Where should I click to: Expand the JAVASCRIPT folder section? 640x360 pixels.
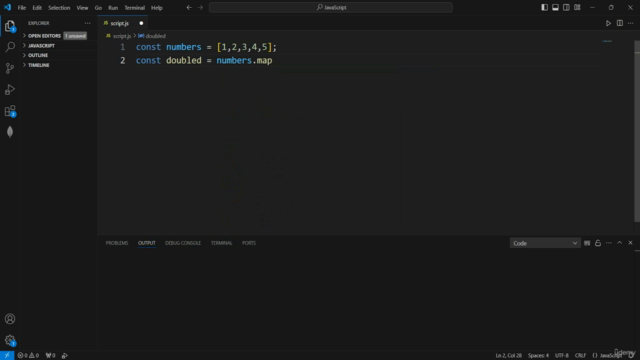point(59,46)
